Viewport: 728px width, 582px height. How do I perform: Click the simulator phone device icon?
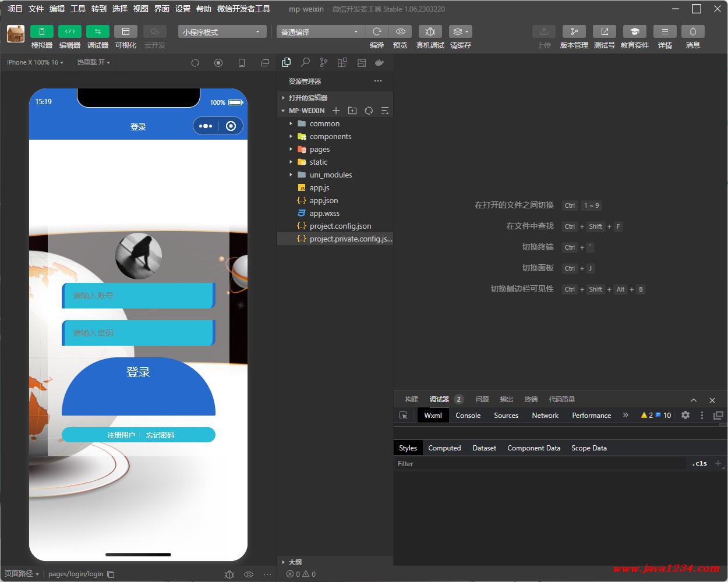[242, 63]
